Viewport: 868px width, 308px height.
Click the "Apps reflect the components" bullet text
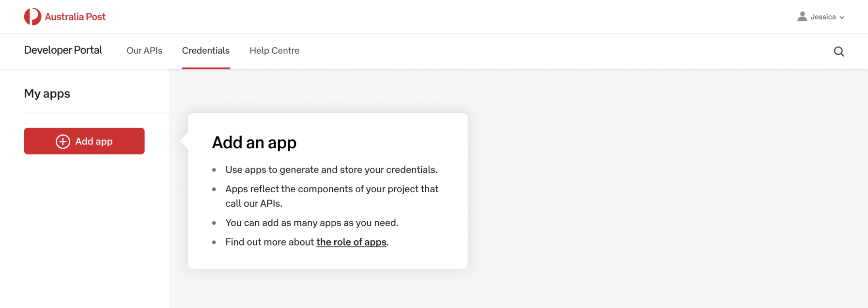coord(332,189)
